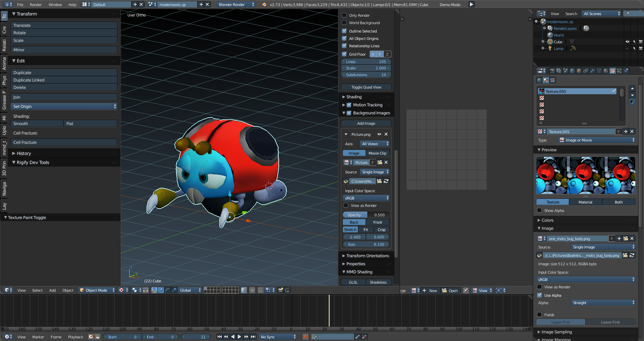Open the Render properties camera tab
Viewport: 644px width, 341px height.
click(x=552, y=71)
